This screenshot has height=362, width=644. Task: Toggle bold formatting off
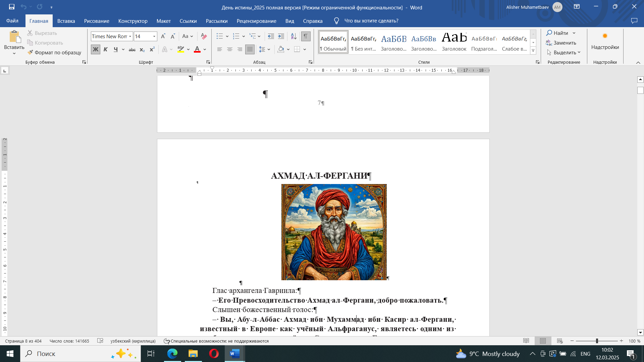96,50
